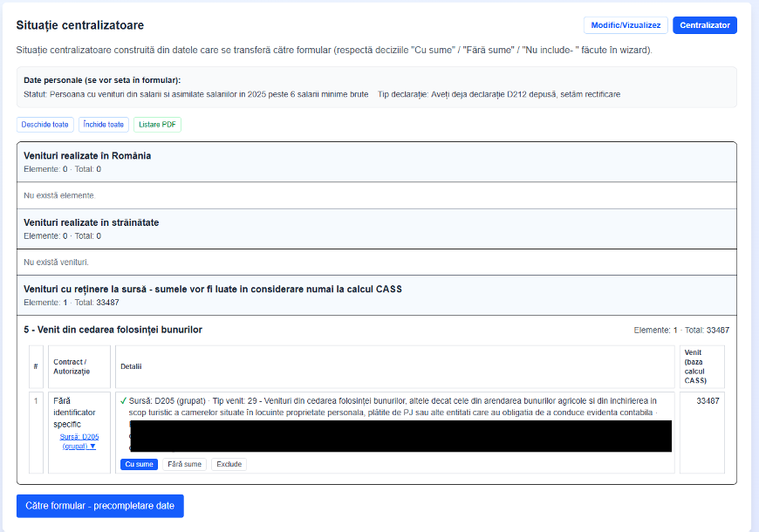Switch to Centralizator view
This screenshot has width=759, height=532.
[x=704, y=25]
